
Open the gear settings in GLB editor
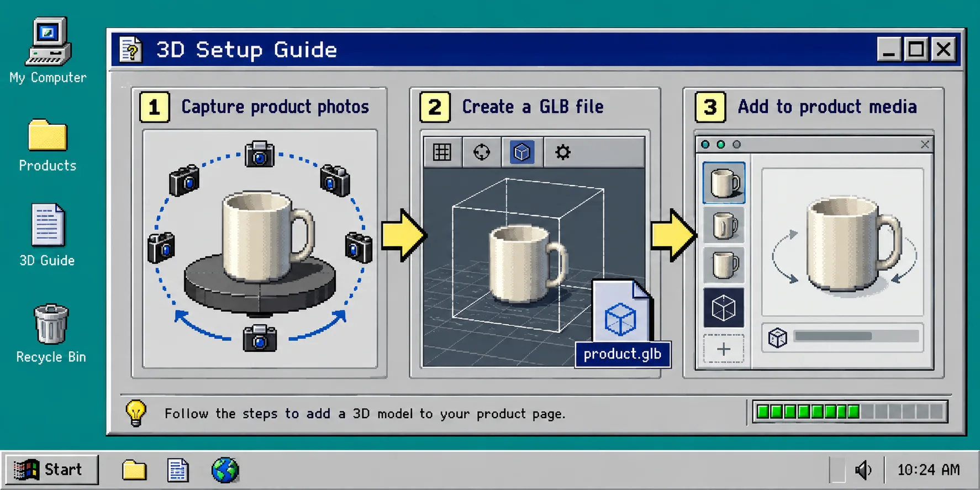(563, 152)
